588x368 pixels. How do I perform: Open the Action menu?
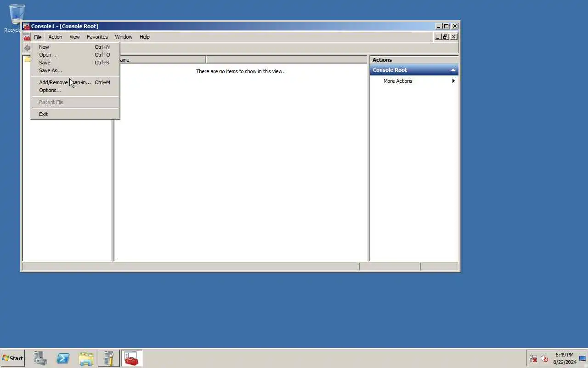click(55, 37)
